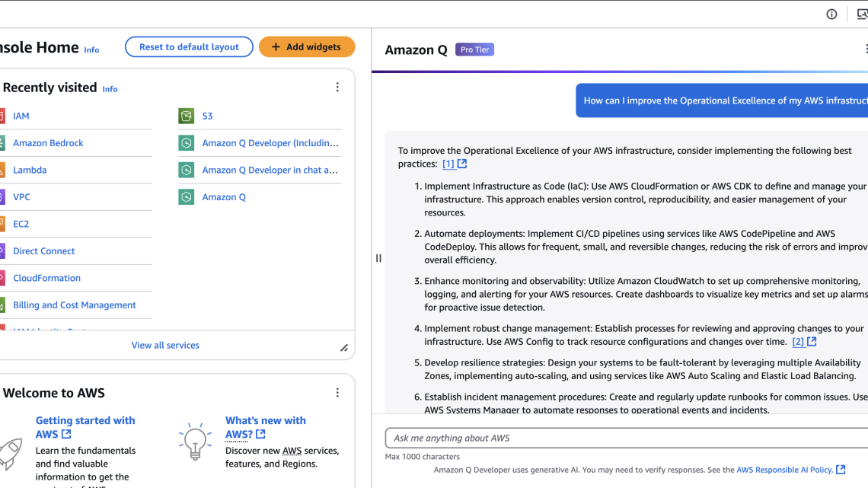Image resolution: width=868 pixels, height=488 pixels.
Task: Open Amazon Bedrock service link
Action: tap(48, 143)
